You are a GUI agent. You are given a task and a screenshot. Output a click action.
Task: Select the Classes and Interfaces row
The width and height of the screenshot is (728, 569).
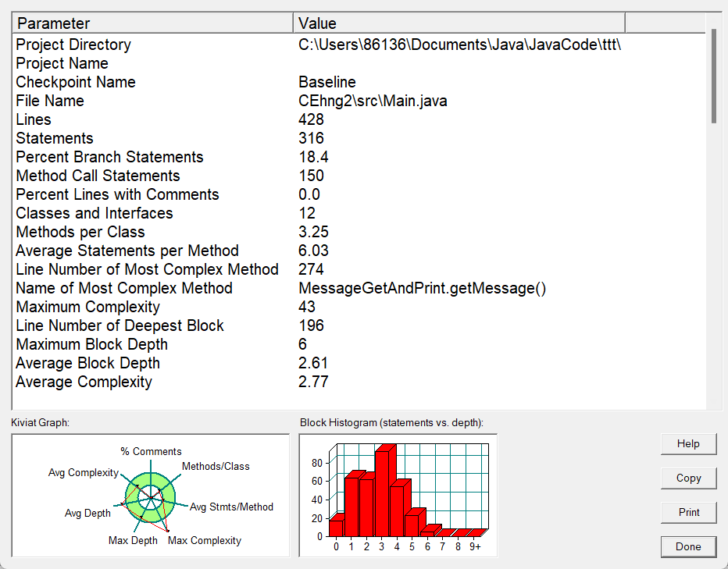pyautogui.click(x=95, y=213)
